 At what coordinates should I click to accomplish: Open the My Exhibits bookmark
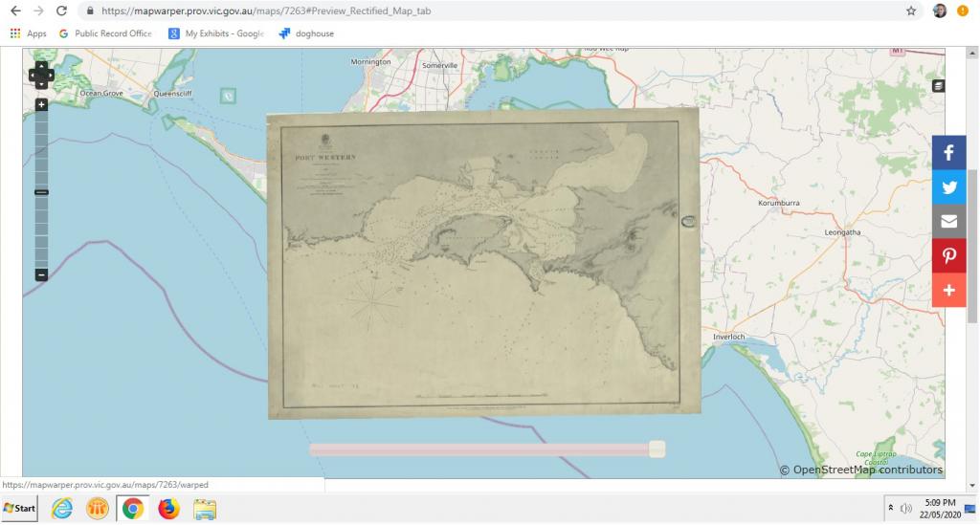pyautogui.click(x=218, y=33)
